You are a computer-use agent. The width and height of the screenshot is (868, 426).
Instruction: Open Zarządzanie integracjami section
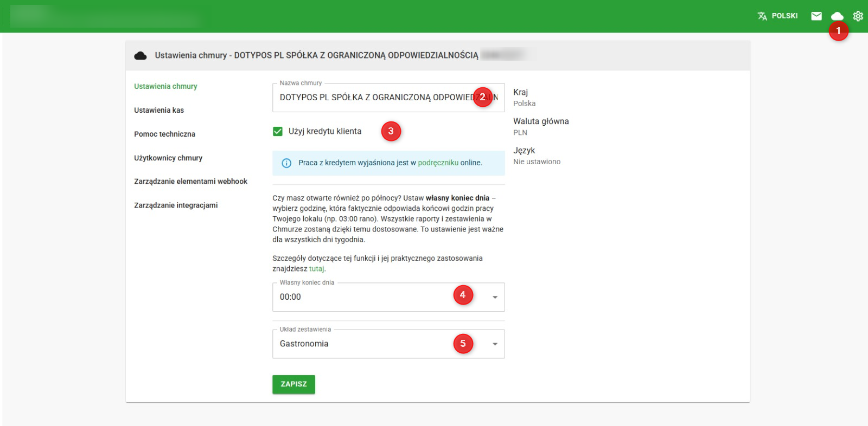pos(176,205)
